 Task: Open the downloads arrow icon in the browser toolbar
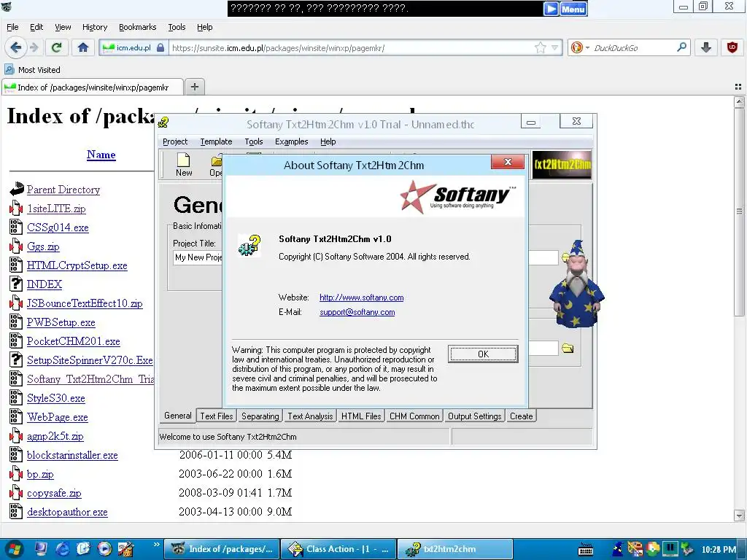click(x=706, y=47)
